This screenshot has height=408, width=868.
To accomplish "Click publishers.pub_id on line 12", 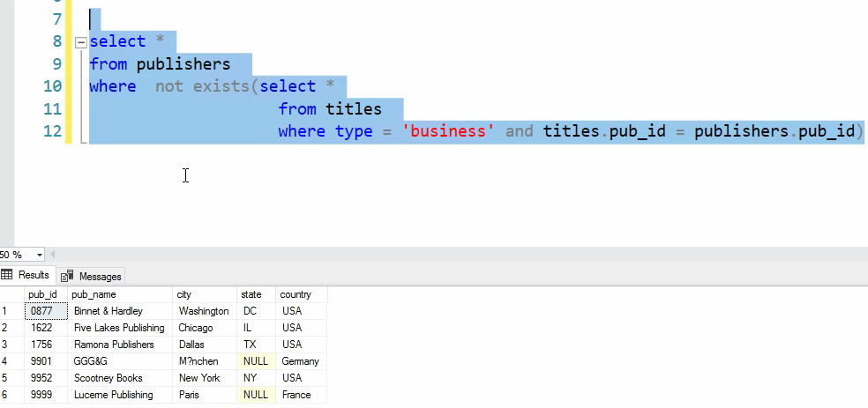I will click(x=775, y=131).
